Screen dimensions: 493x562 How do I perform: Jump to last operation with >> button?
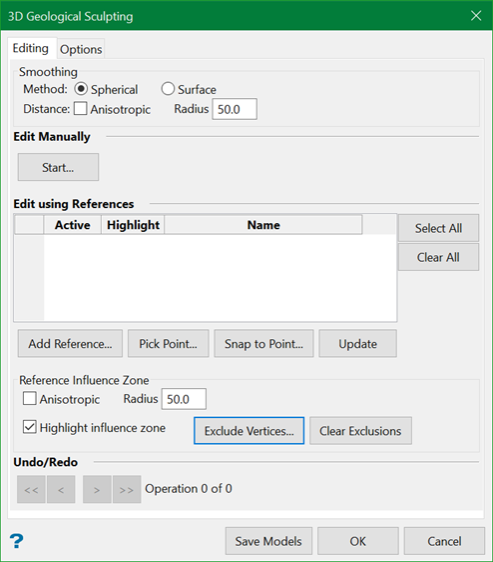[127, 489]
